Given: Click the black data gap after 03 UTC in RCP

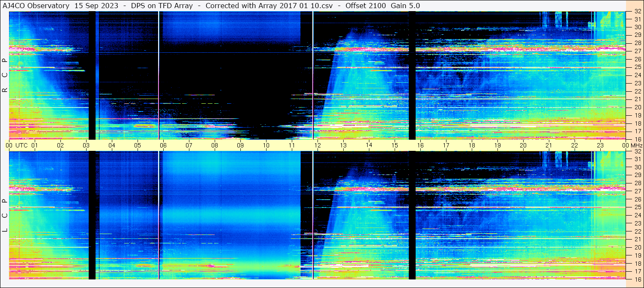Looking at the screenshot, I should tap(92, 75).
